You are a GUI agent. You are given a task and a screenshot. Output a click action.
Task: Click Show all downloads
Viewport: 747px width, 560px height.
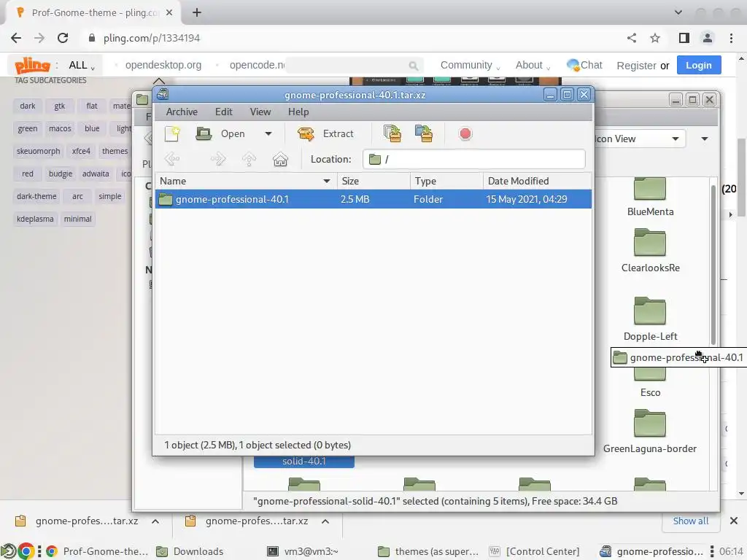pos(690,521)
